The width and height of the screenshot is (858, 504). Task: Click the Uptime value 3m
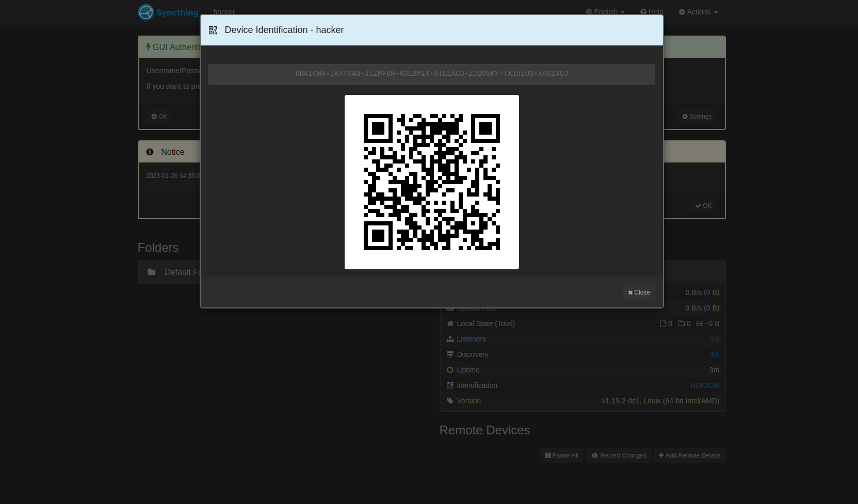tap(714, 370)
